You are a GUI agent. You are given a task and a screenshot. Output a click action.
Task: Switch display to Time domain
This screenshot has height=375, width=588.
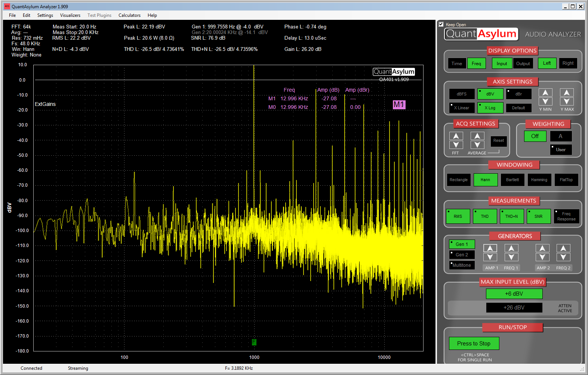(457, 63)
